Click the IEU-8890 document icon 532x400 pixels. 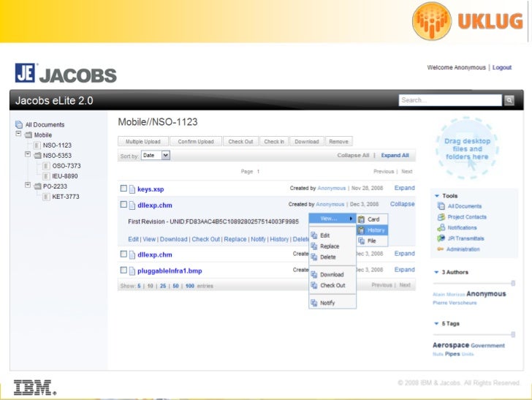point(46,176)
